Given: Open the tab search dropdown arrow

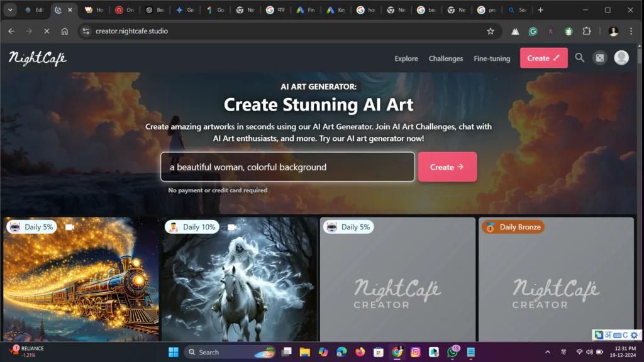Looking at the screenshot, I should 10,10.
